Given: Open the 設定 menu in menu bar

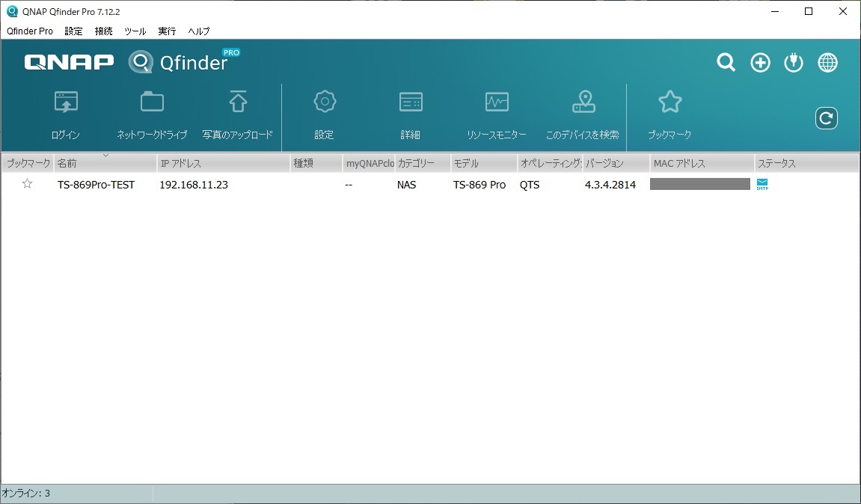Looking at the screenshot, I should 73,31.
